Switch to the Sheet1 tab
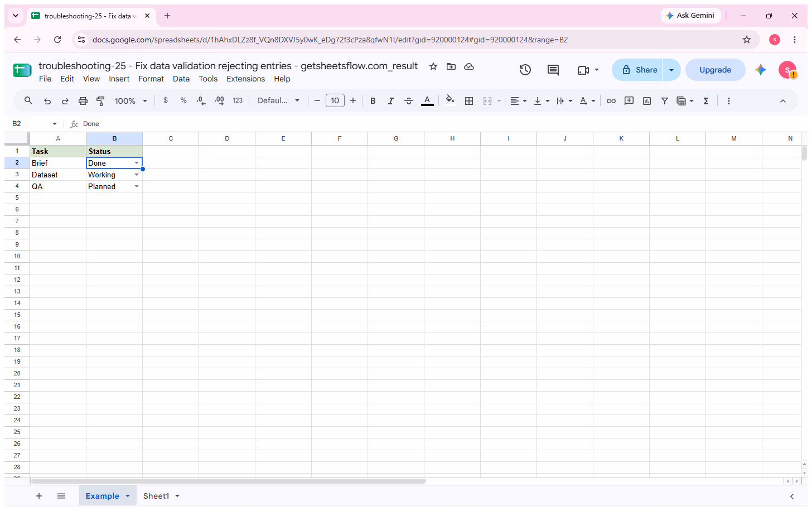Screen dimensions: 812x511 (156, 496)
